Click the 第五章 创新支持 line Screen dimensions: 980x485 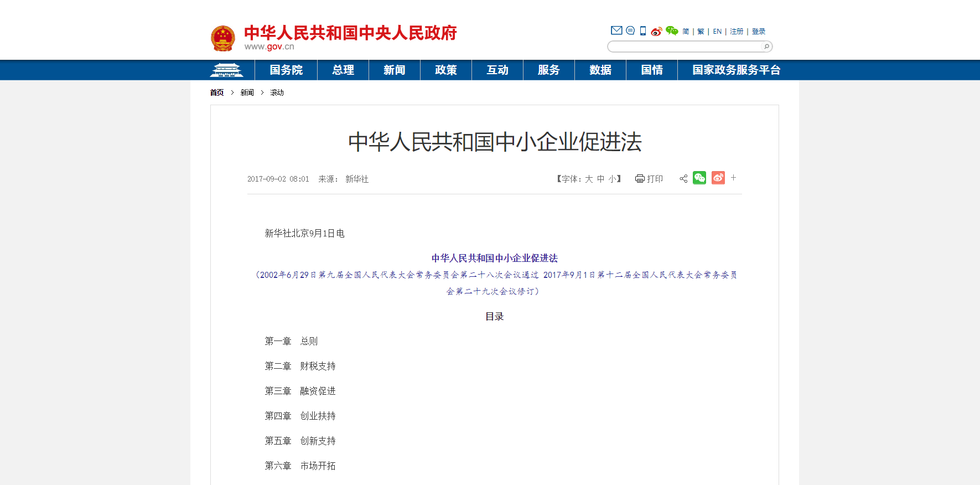(300, 441)
